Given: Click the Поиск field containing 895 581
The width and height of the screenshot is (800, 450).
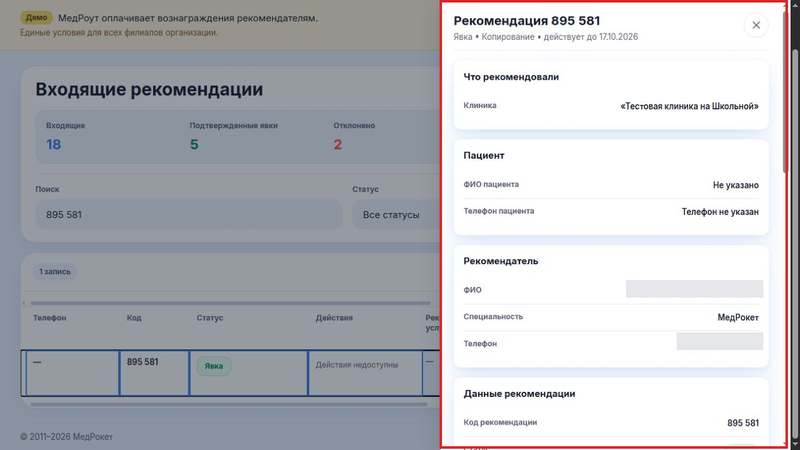Looking at the screenshot, I should click(189, 214).
